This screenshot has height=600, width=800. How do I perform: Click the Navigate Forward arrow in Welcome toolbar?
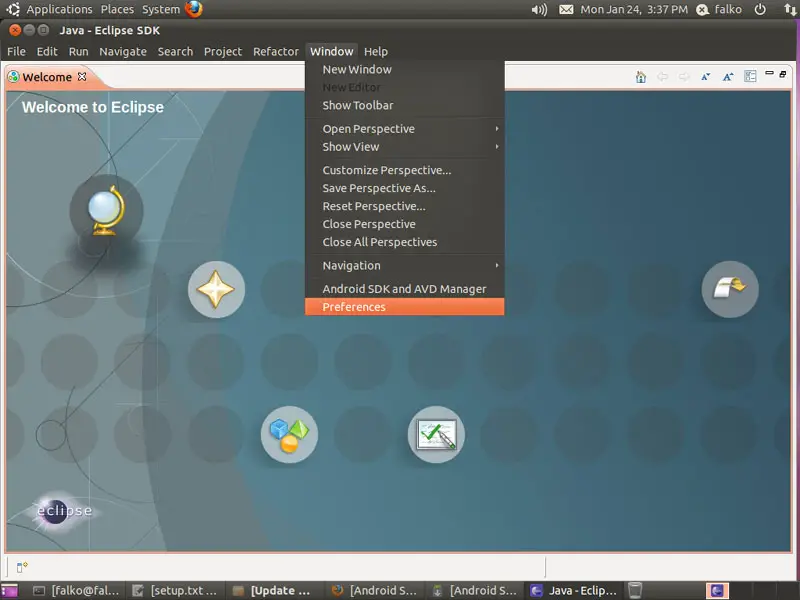pyautogui.click(x=684, y=77)
